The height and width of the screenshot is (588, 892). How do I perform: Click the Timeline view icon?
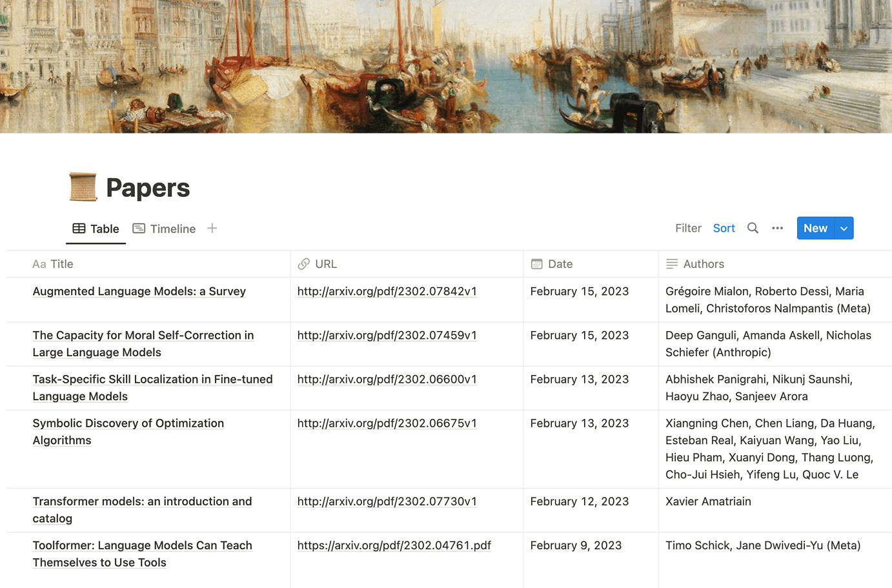click(x=139, y=228)
